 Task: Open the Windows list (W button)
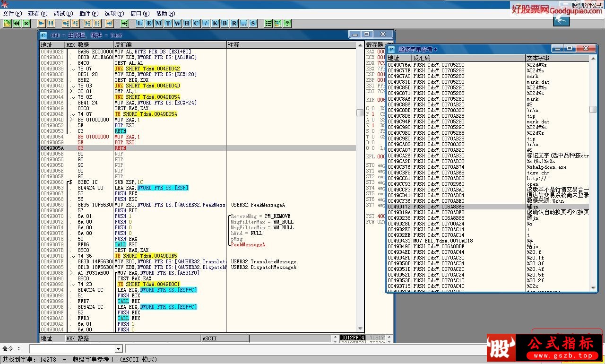point(178,23)
